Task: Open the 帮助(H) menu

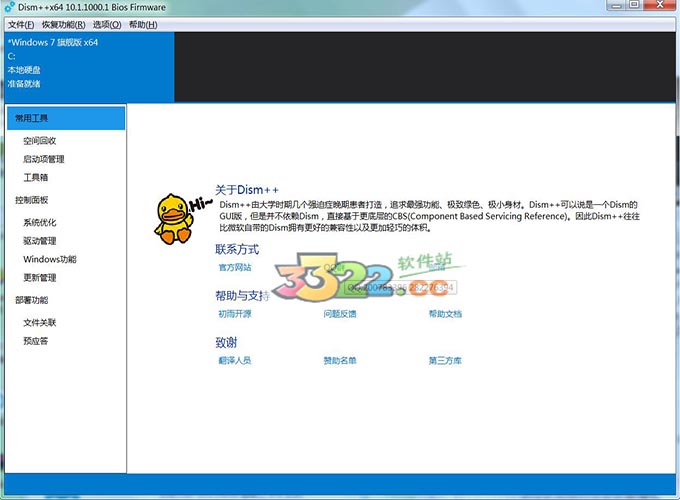Action: 143,25
